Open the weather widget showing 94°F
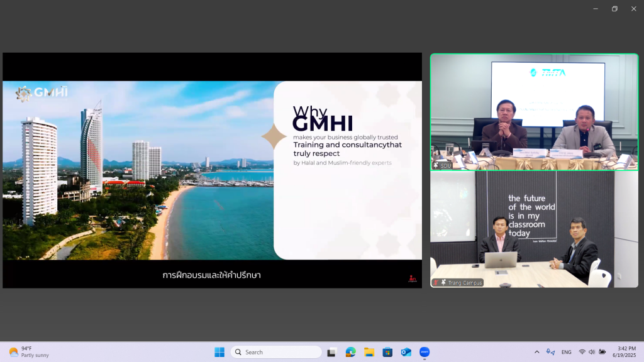 pos(28,352)
